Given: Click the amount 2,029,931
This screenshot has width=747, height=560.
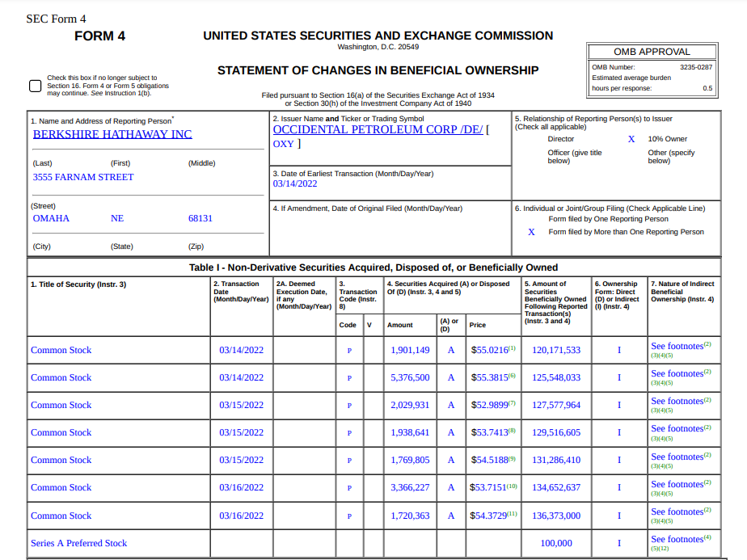Looking at the screenshot, I should coord(410,405).
